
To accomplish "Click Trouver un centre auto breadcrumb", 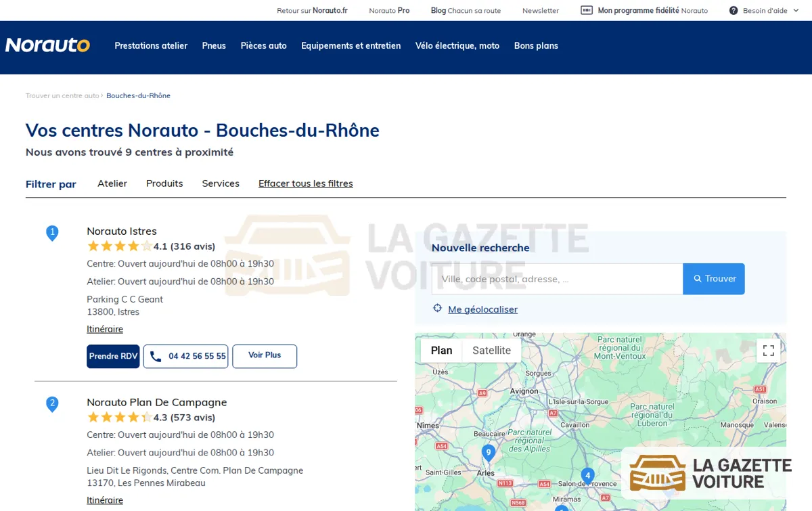I will tap(62, 96).
